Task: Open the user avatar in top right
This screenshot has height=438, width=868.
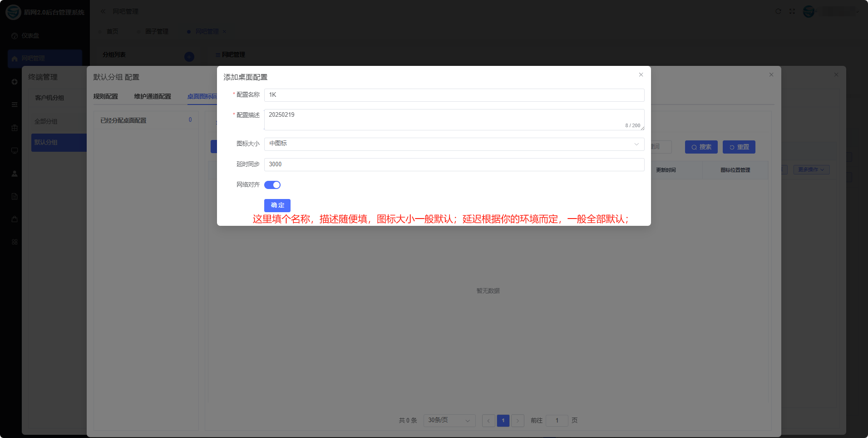Action: click(809, 11)
